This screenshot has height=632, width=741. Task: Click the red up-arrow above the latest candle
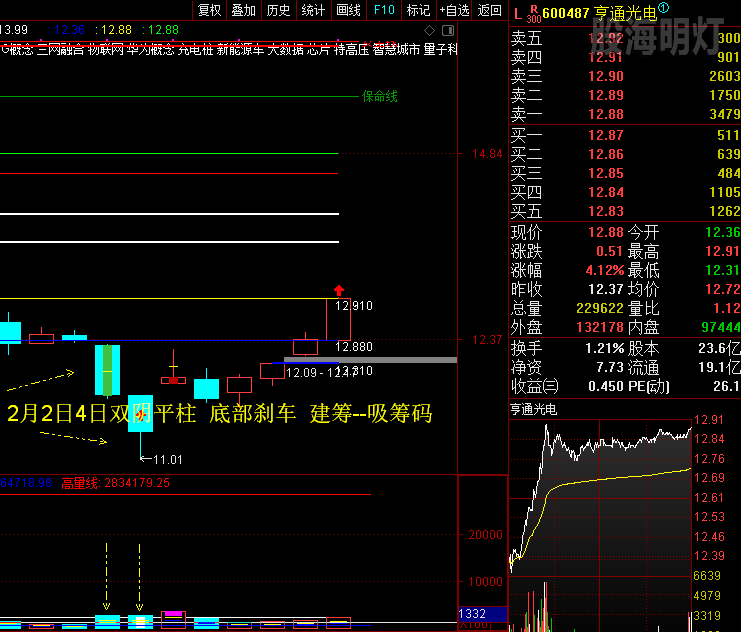pos(339,290)
